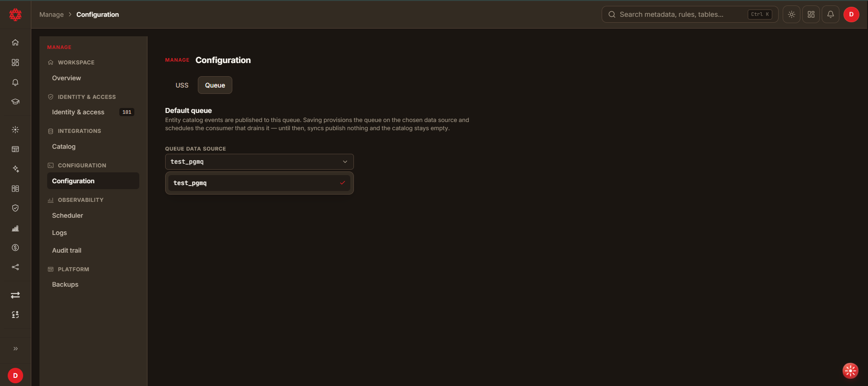868x386 pixels.
Task: Open the book columns icon in sidebar
Action: 15,189
